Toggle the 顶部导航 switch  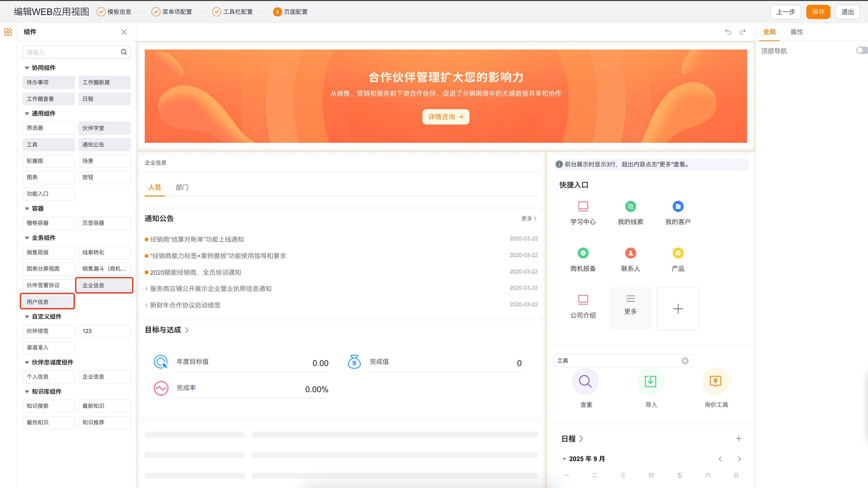pos(861,51)
